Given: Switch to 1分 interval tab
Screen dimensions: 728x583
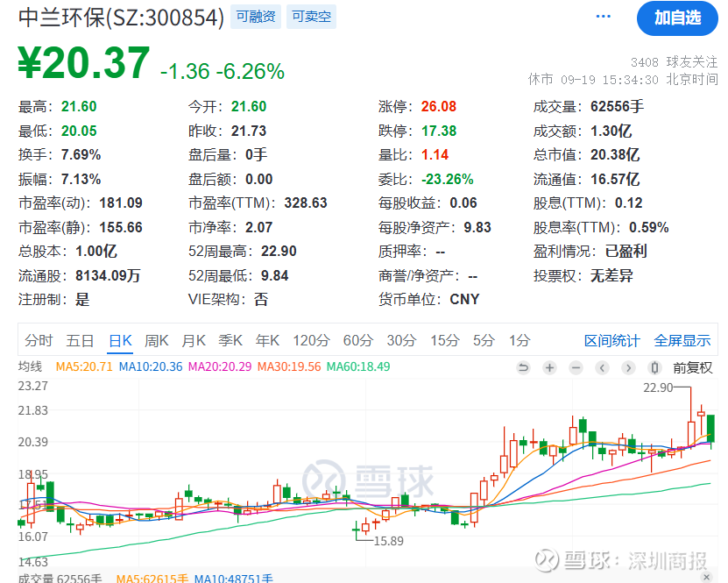Looking at the screenshot, I should (519, 340).
